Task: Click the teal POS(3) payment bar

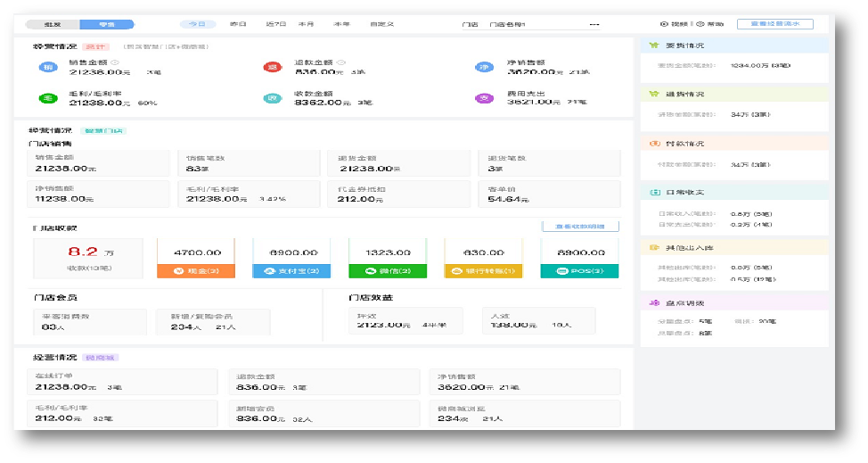Action: coord(579,271)
